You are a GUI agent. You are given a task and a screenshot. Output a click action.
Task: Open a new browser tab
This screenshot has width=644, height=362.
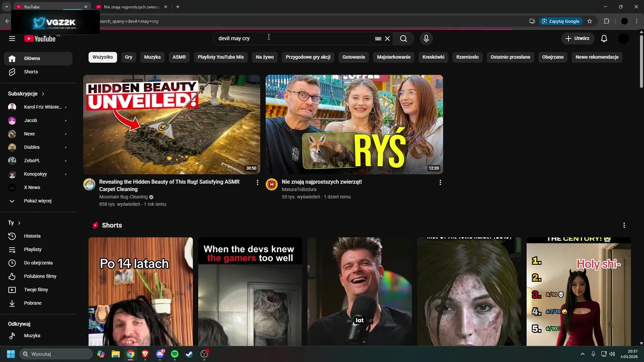point(178,7)
